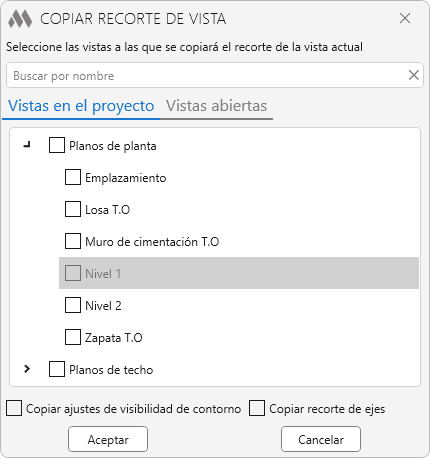Image resolution: width=430 pixels, height=458 pixels.
Task: Focus the Buscar por nombre search field
Action: tap(207, 75)
